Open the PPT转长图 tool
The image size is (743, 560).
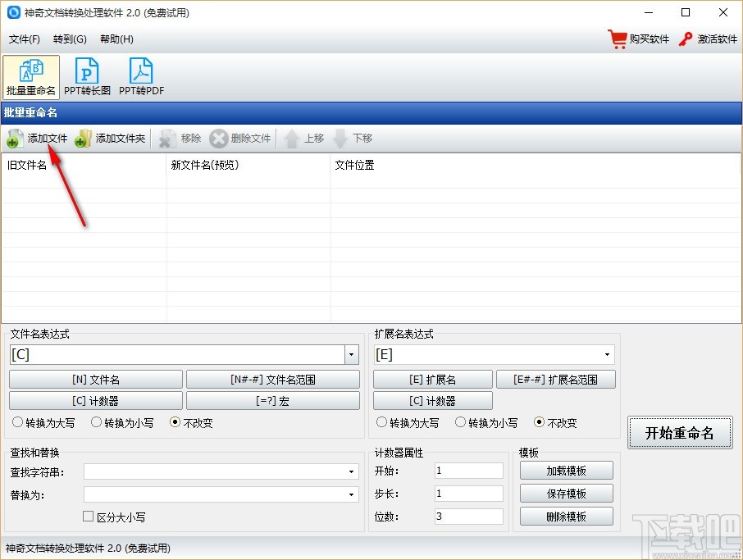(87, 77)
